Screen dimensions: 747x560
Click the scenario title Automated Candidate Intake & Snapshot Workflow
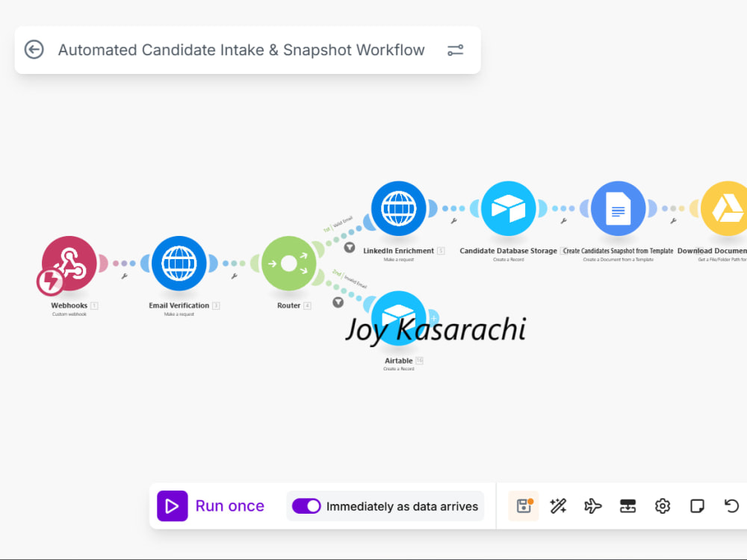tap(241, 50)
